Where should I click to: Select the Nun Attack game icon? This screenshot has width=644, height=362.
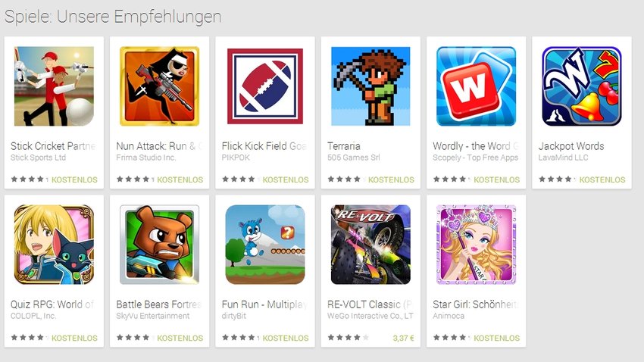coord(159,86)
